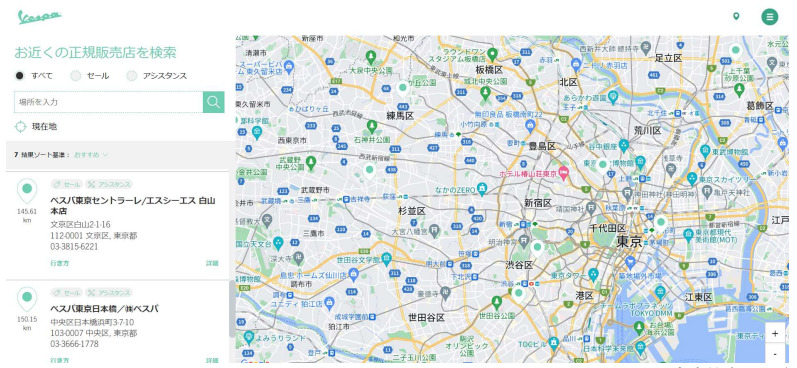Open 詳細 link for 白山本店 dealer
Image resolution: width=797 pixels, height=368 pixels.
[212, 263]
